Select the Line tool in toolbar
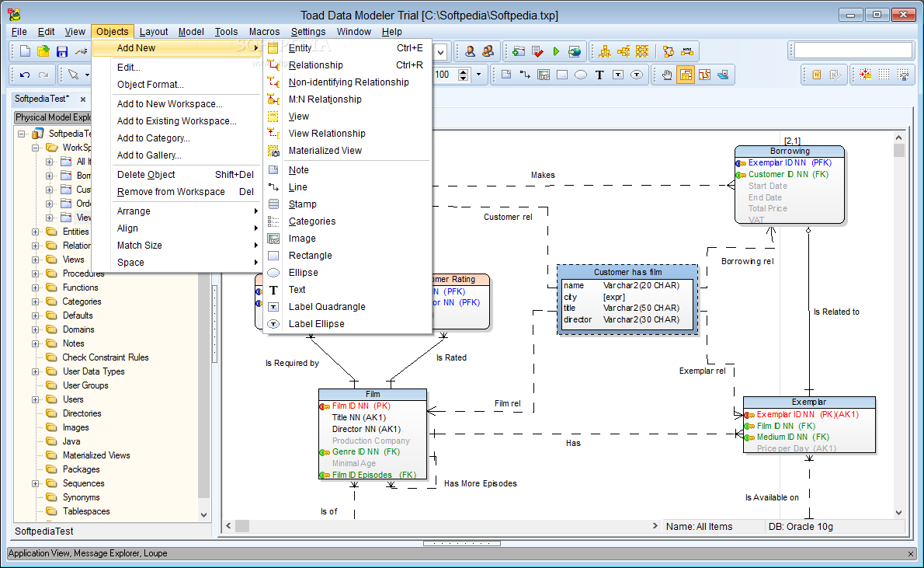Image resolution: width=924 pixels, height=568 pixels. pos(524,75)
